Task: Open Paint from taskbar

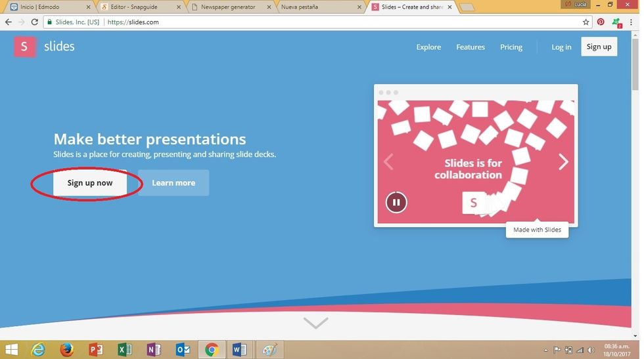Action: [x=269, y=350]
